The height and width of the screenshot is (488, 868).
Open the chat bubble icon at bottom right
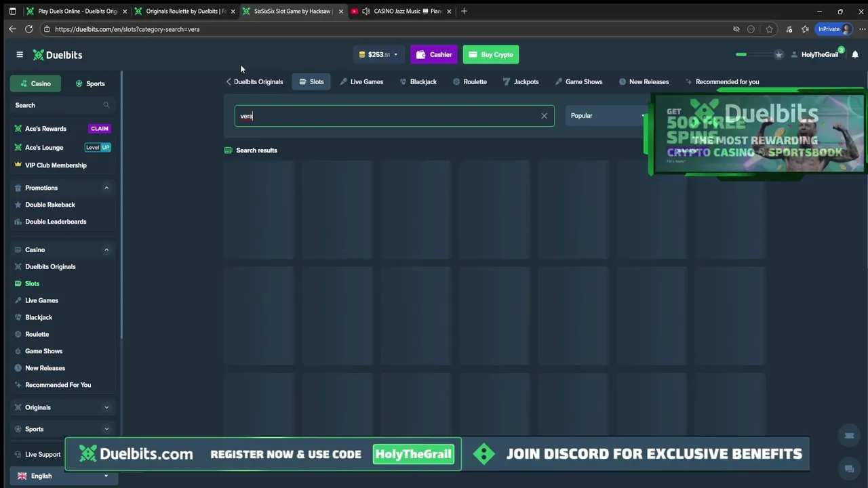(849, 468)
